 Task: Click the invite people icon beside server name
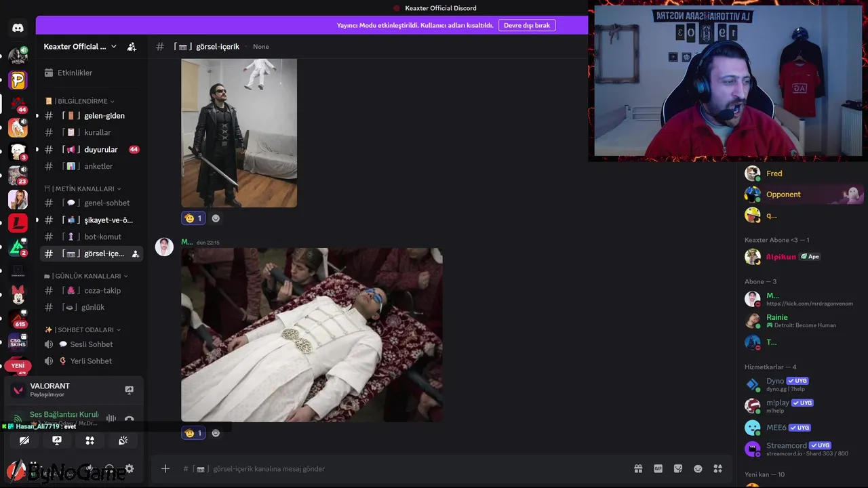coord(132,47)
